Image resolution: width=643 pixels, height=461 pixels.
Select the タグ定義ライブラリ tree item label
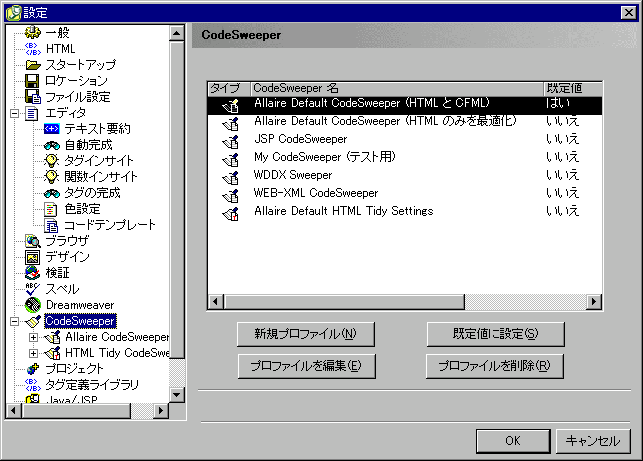92,385
